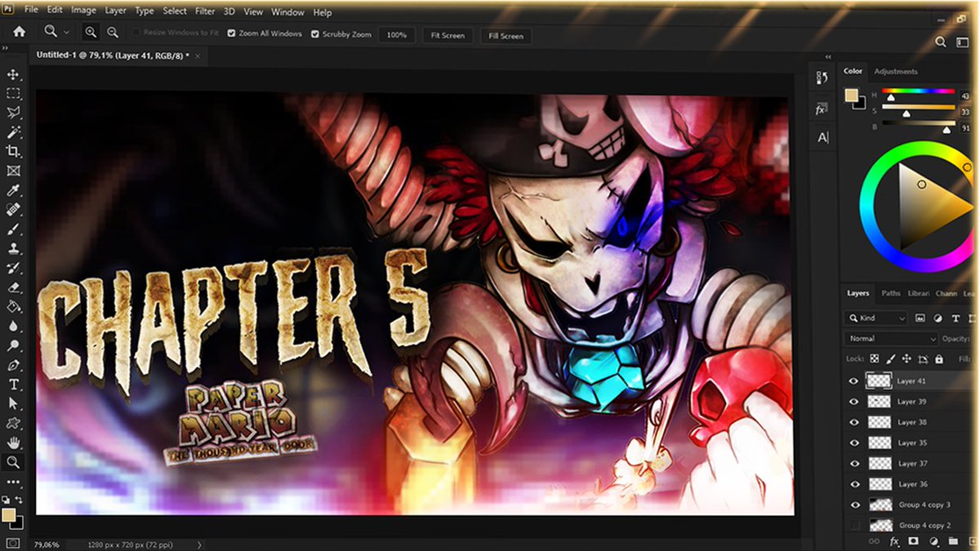The image size is (980, 551).
Task: Select the Dodge tool
Action: click(x=14, y=345)
